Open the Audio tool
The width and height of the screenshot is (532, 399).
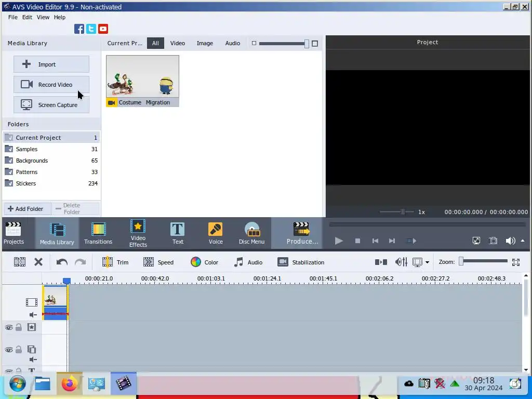[x=248, y=262]
